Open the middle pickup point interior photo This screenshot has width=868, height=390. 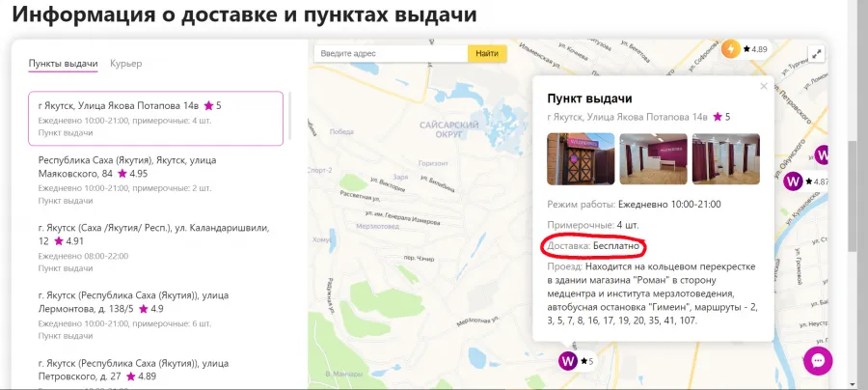point(653,158)
